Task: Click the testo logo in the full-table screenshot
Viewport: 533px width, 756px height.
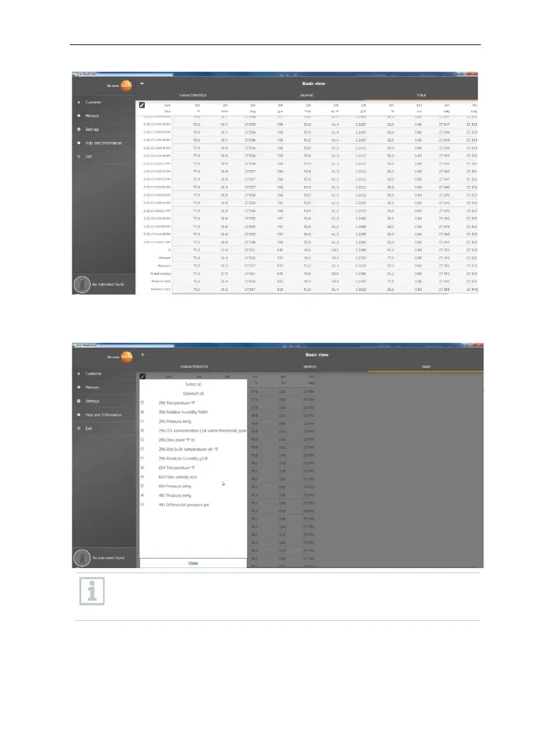Action: [x=126, y=85]
